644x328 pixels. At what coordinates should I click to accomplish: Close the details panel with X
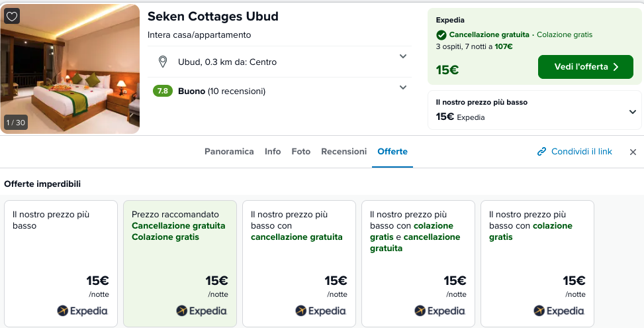coord(633,152)
